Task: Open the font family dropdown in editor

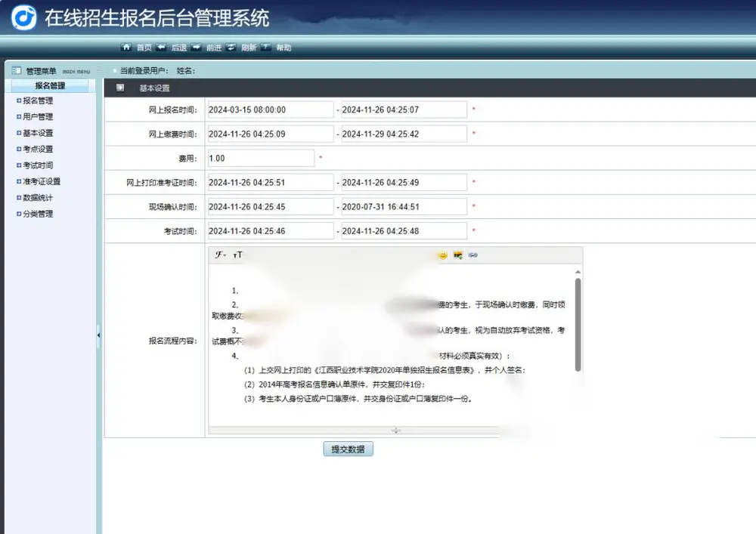Action: pos(220,255)
